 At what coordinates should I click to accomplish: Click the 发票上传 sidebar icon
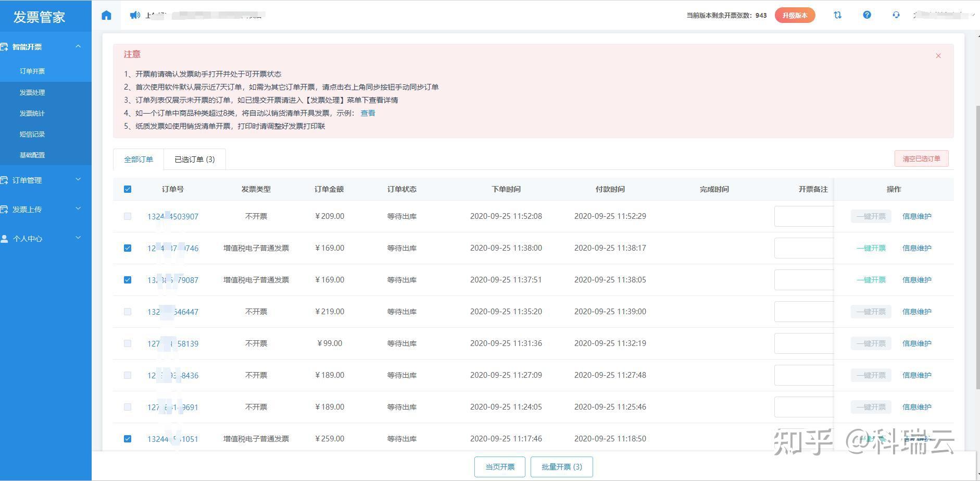[x=4, y=209]
